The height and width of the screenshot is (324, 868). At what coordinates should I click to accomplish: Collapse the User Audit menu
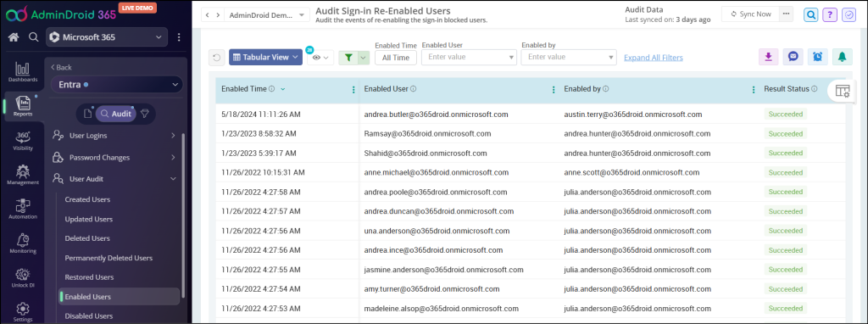tap(114, 180)
